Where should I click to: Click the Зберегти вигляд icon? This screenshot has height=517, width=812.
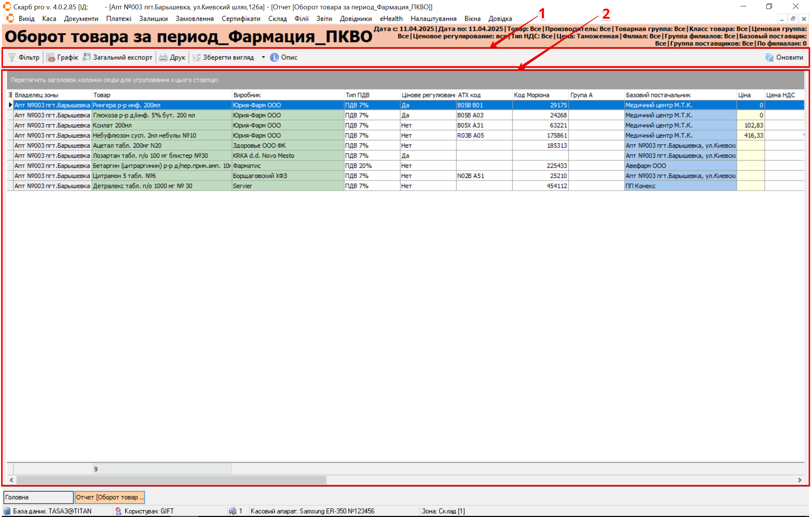coord(196,57)
